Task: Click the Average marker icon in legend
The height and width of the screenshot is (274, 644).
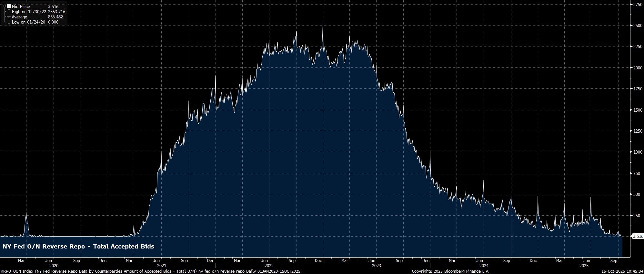Action: [9, 17]
